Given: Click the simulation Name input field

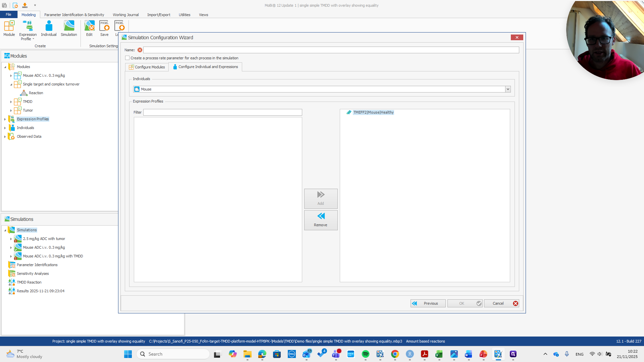Looking at the screenshot, I should [331, 50].
